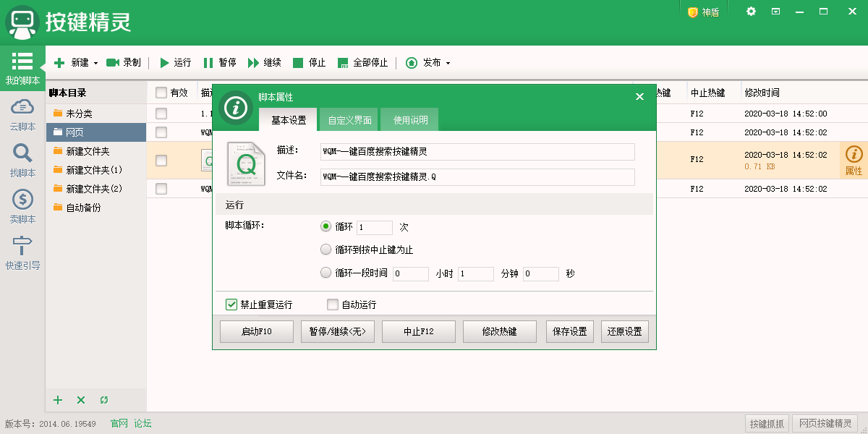Select the 未分类 folder

[x=95, y=114]
